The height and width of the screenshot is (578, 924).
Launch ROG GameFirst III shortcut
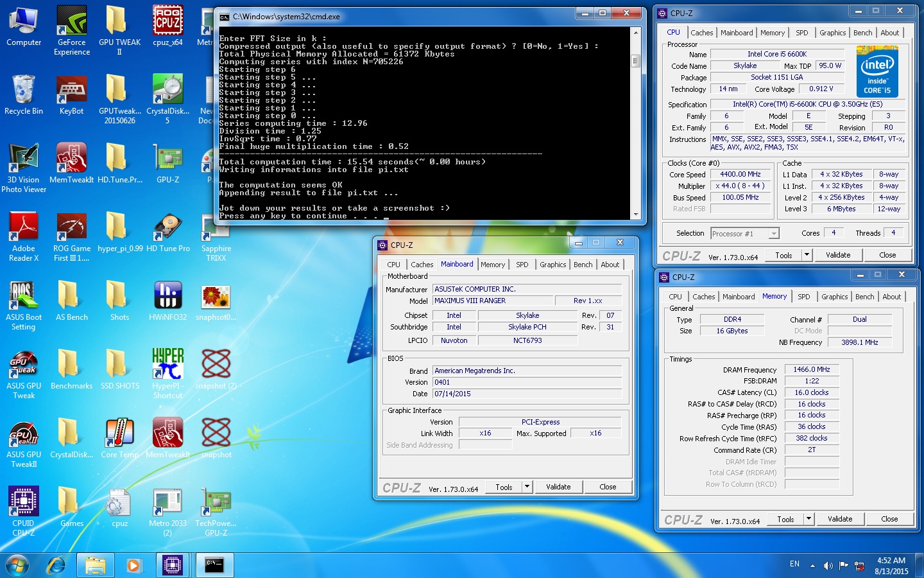[x=72, y=236]
